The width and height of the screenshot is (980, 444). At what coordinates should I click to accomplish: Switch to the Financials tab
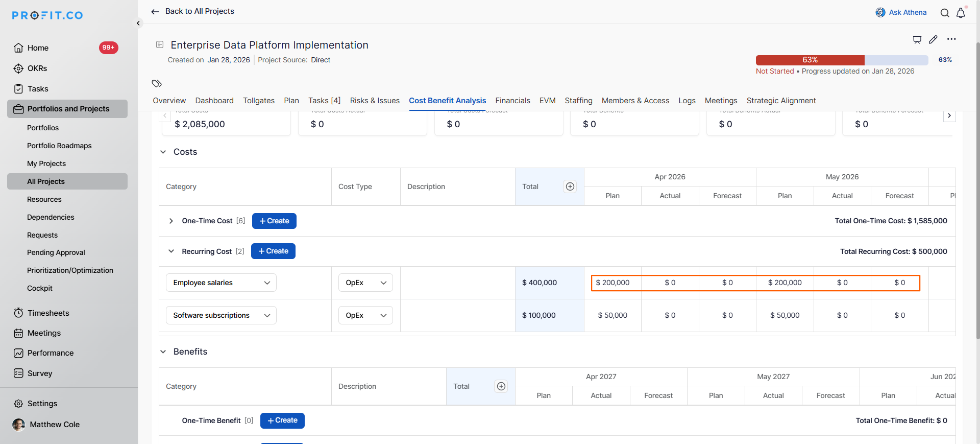[x=512, y=101]
